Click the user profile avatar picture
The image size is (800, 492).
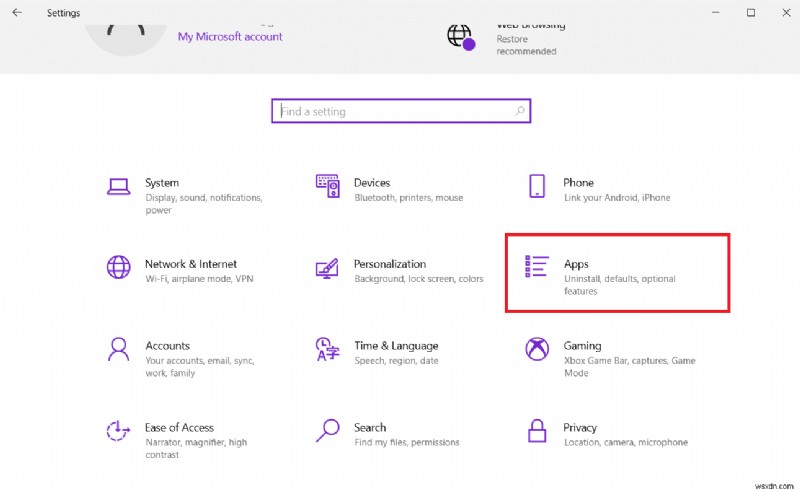125,25
